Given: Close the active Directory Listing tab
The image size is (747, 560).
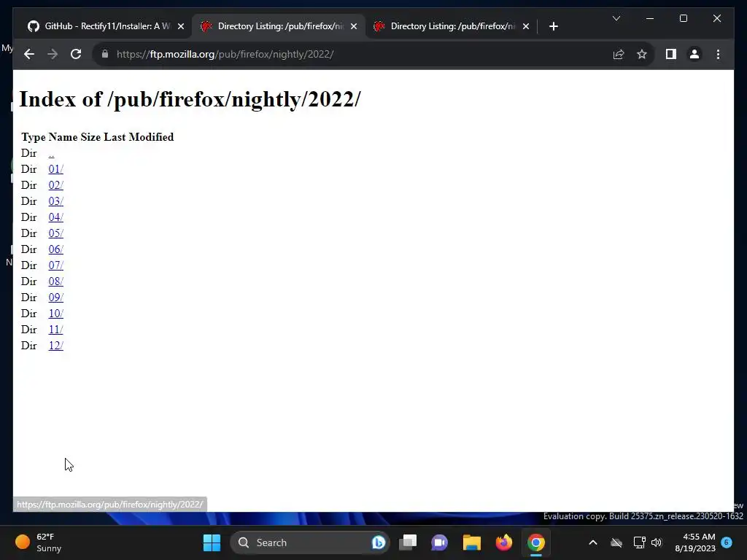Looking at the screenshot, I should pos(354,26).
